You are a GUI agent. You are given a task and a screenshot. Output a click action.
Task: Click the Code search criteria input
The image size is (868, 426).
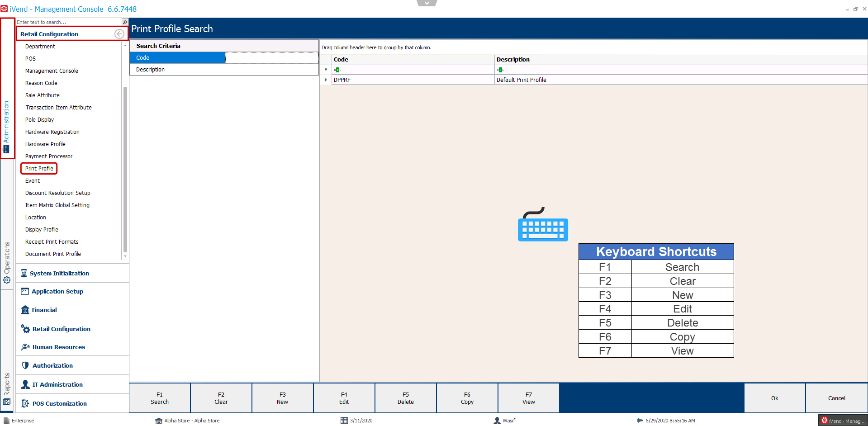[271, 57]
